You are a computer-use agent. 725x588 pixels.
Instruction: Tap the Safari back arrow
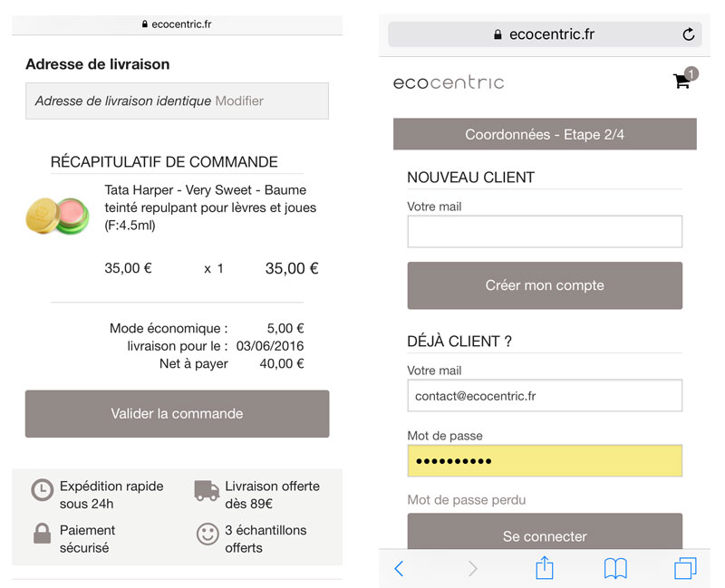(x=399, y=569)
